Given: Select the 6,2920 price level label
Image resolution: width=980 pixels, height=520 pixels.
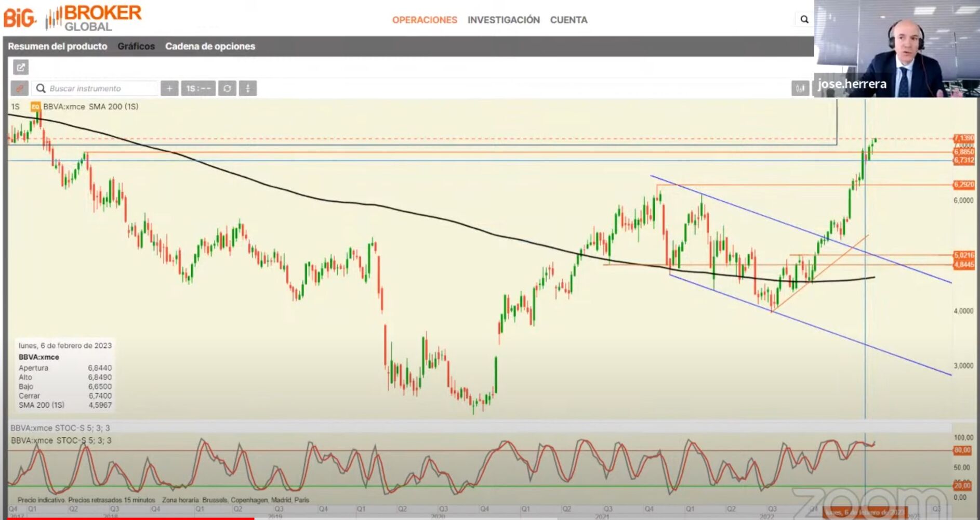Looking at the screenshot, I should click(964, 185).
